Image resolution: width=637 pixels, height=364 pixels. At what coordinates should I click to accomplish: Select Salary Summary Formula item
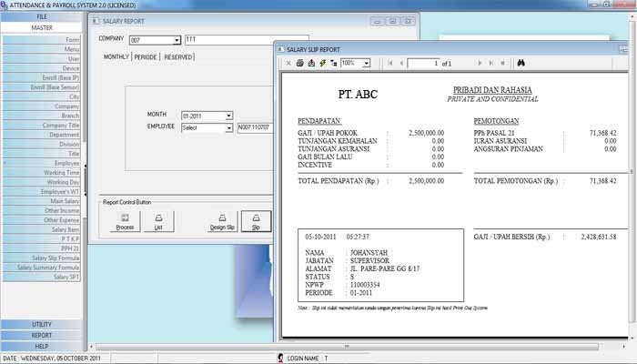(42, 268)
